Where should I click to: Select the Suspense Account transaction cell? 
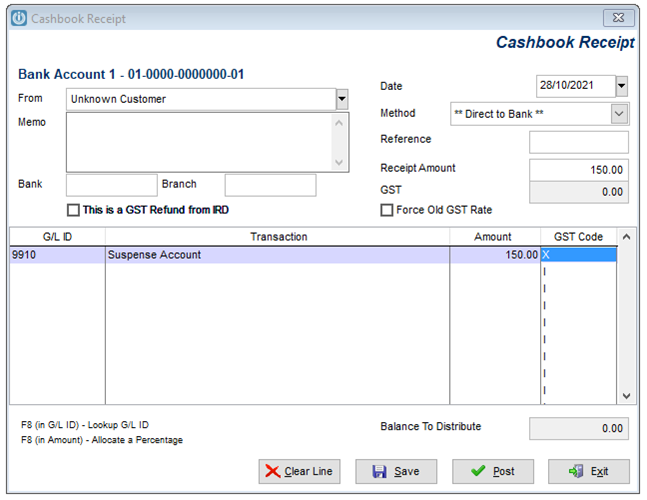tap(277, 255)
